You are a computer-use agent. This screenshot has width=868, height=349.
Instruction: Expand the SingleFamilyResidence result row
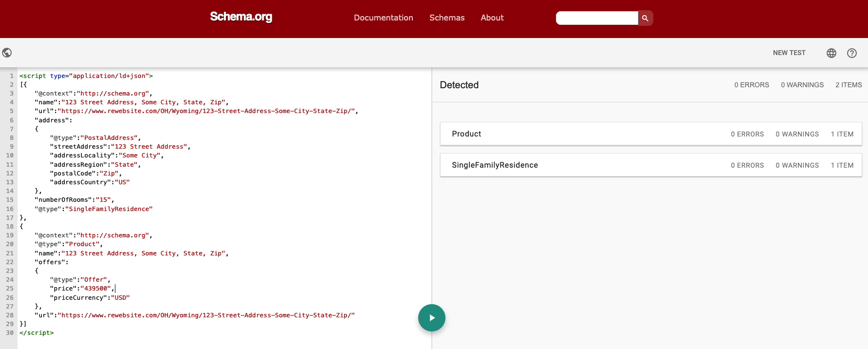click(650, 165)
